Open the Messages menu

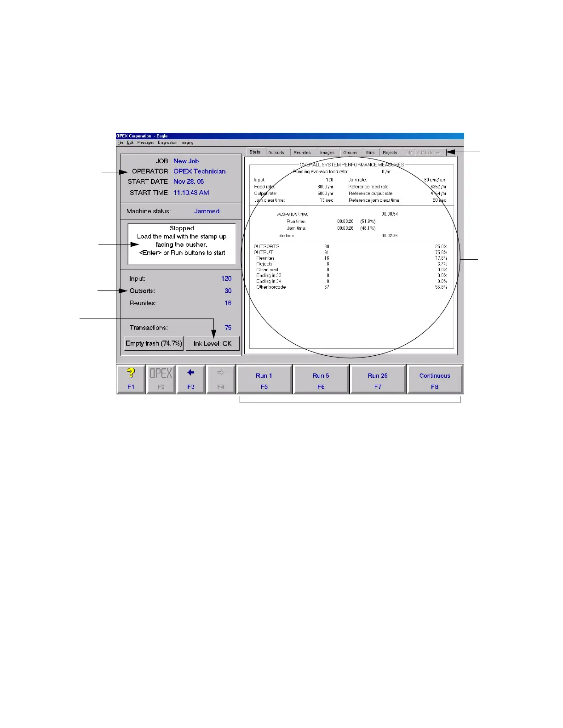click(x=145, y=142)
